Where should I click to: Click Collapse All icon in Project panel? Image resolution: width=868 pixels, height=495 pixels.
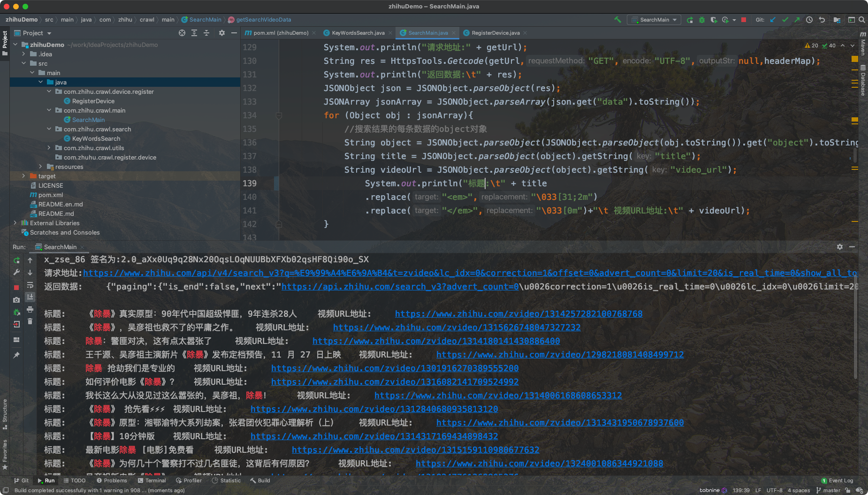pyautogui.click(x=206, y=33)
